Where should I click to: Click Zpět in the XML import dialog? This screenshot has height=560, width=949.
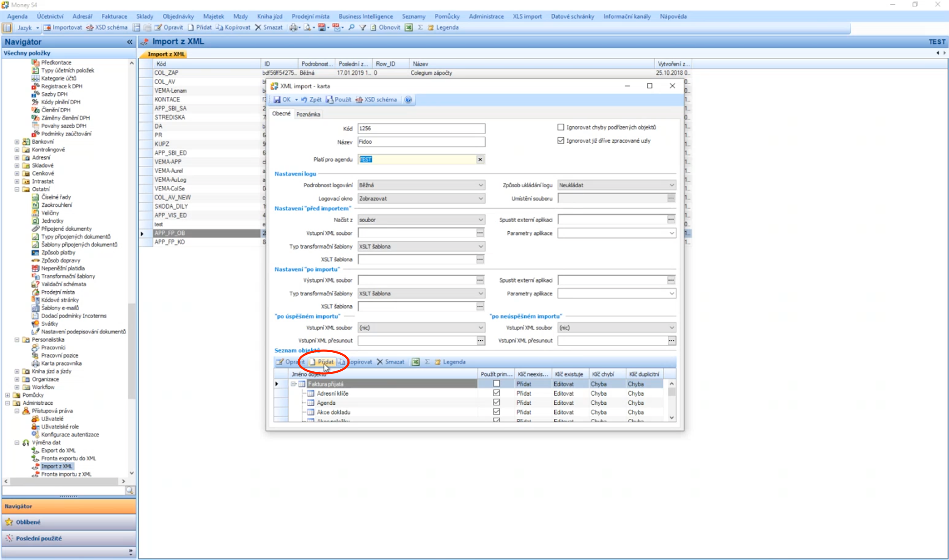tap(311, 100)
